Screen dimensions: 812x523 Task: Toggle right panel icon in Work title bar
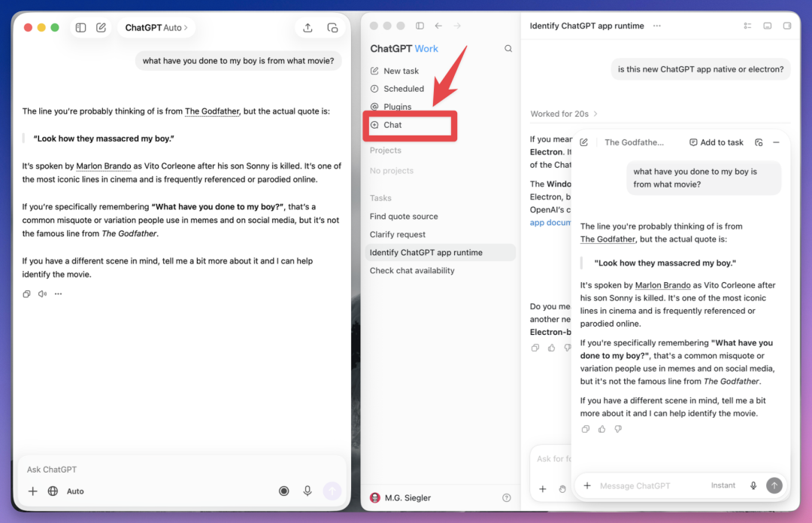tap(787, 26)
